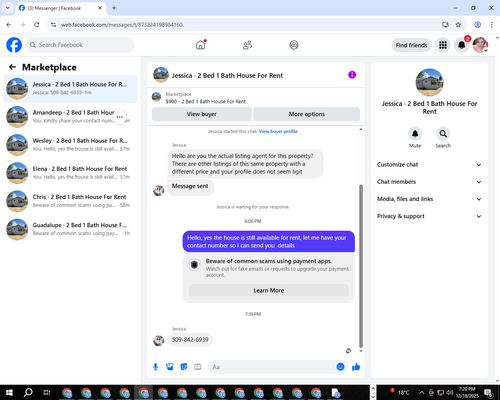Expand Media, files and links section

429,199
